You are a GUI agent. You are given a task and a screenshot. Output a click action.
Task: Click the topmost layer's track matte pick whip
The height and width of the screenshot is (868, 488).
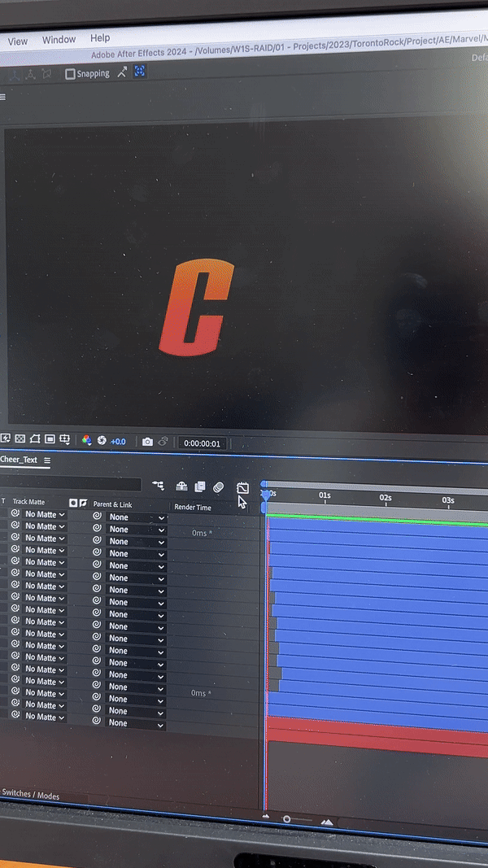pyautogui.click(x=15, y=513)
